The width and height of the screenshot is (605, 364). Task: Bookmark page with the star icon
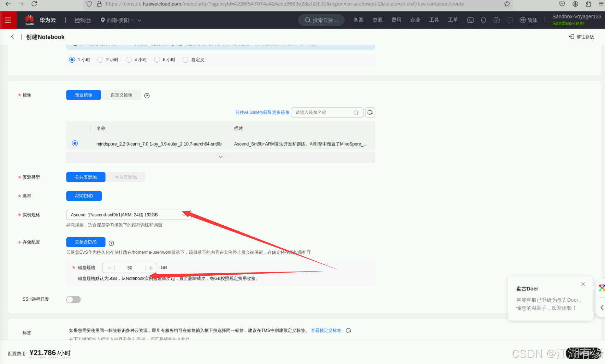pos(507,4)
